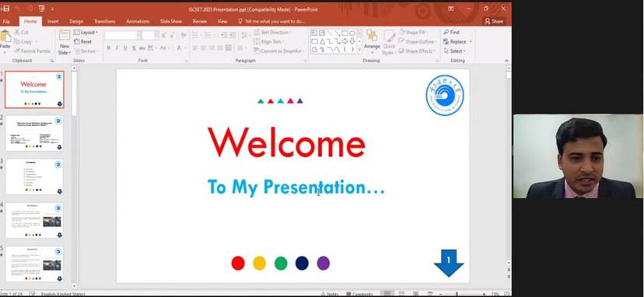This screenshot has height=297, width=644.
Task: Open the Slide Show tab
Action: click(x=171, y=21)
